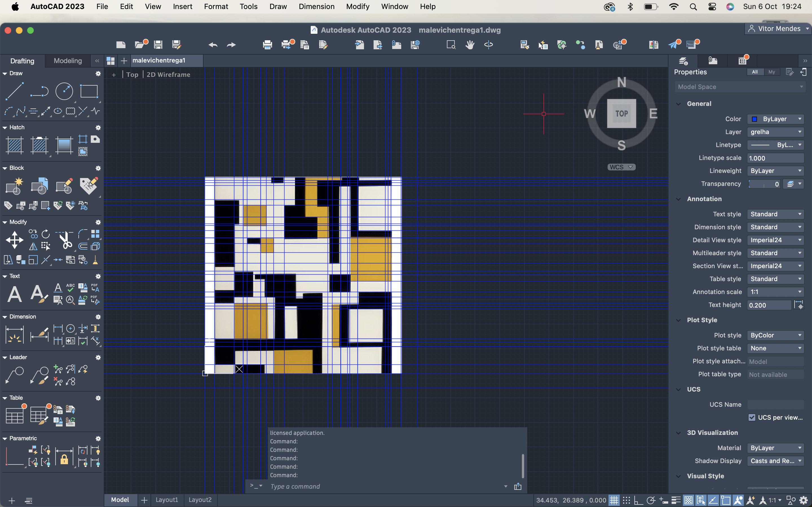Activate the Move modify tool
Screen dimensions: 812x507
(x=14, y=240)
